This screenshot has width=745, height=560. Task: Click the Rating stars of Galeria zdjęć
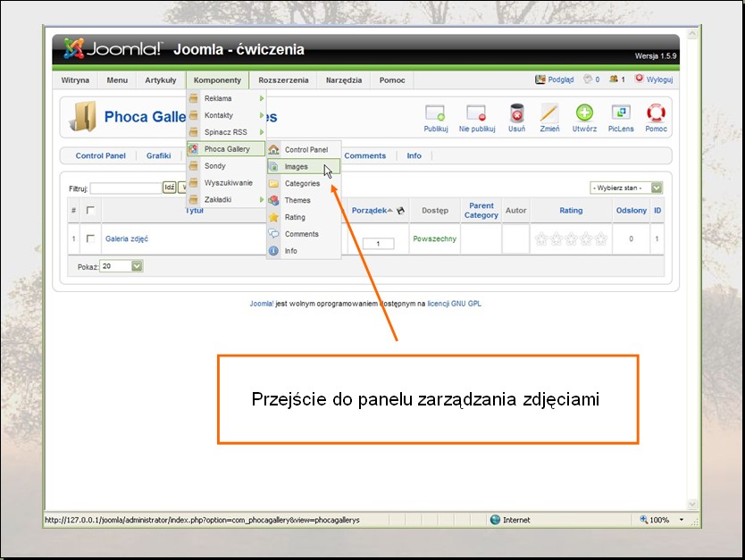(x=570, y=239)
